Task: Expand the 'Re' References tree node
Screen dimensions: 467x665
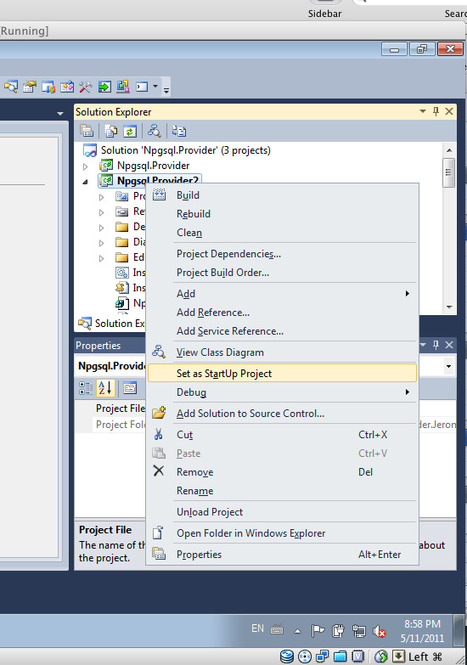Action: (x=101, y=212)
